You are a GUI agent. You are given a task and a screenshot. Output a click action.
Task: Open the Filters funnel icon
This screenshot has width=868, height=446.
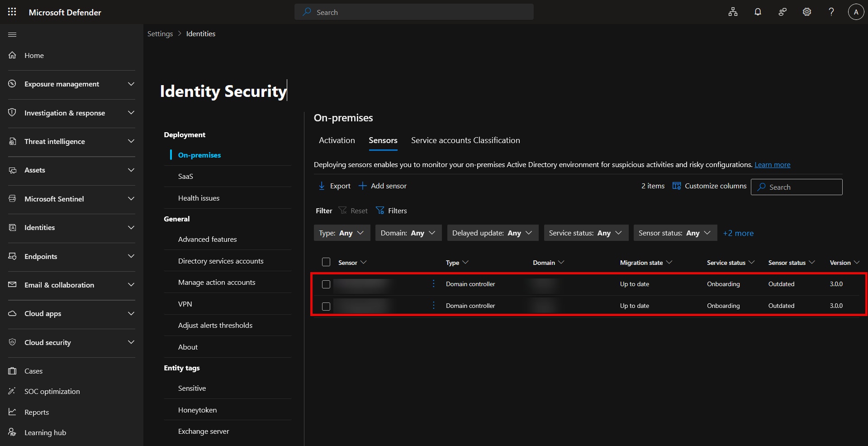point(380,211)
